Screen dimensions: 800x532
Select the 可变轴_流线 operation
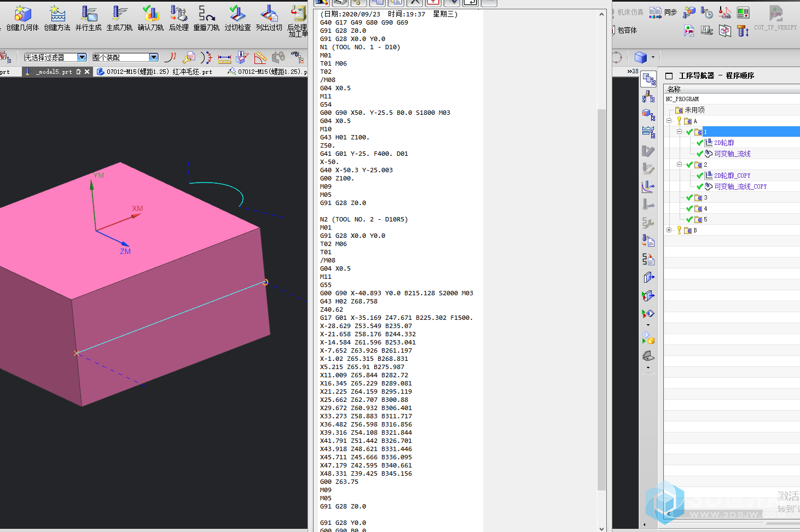click(732, 154)
